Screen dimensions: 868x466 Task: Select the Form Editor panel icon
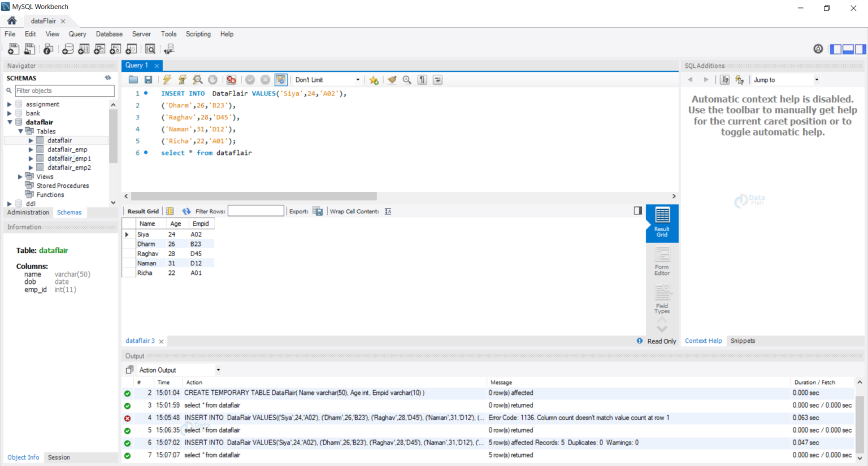point(662,262)
